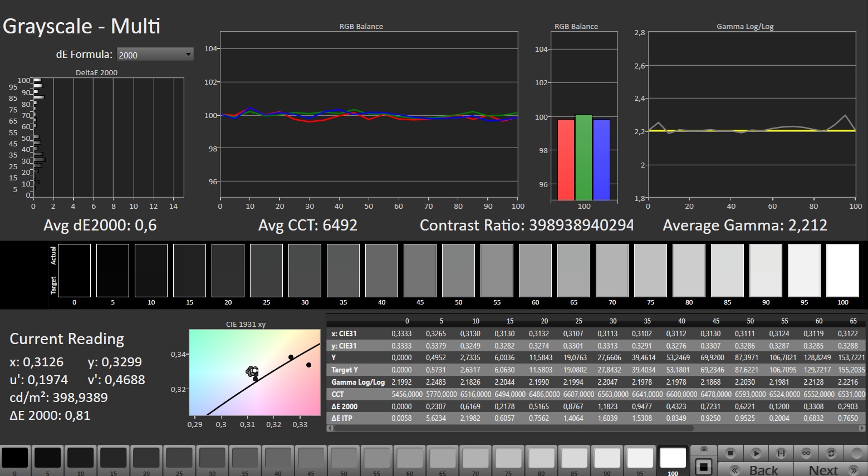868x476 pixels.
Task: Click the play/read single icon
Action: tap(756, 453)
